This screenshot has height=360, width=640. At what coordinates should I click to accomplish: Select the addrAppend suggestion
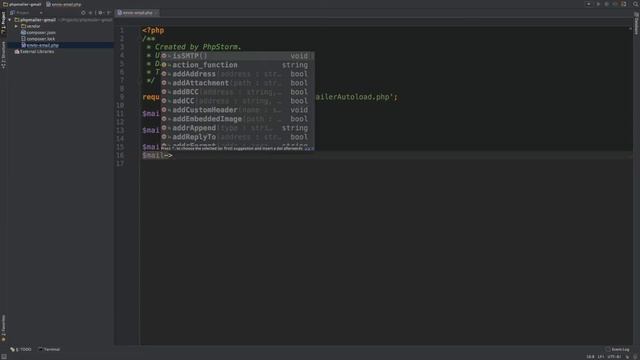click(x=237, y=128)
